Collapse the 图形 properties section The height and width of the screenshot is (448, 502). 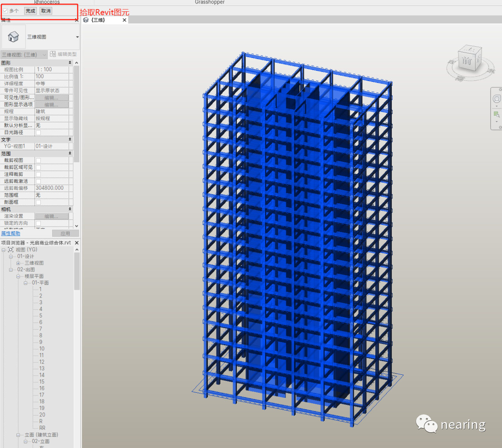coord(70,63)
